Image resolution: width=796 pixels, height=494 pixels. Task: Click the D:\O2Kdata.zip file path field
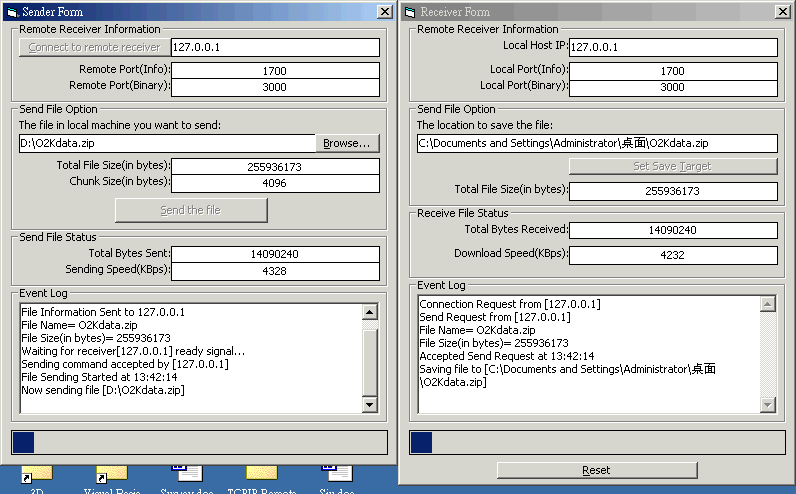[166, 143]
